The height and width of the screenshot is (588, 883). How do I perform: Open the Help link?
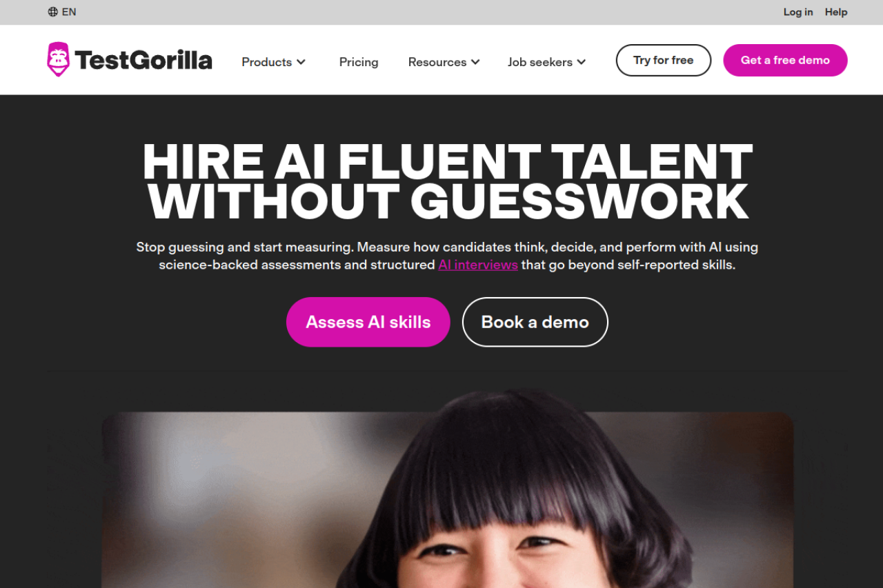(836, 12)
